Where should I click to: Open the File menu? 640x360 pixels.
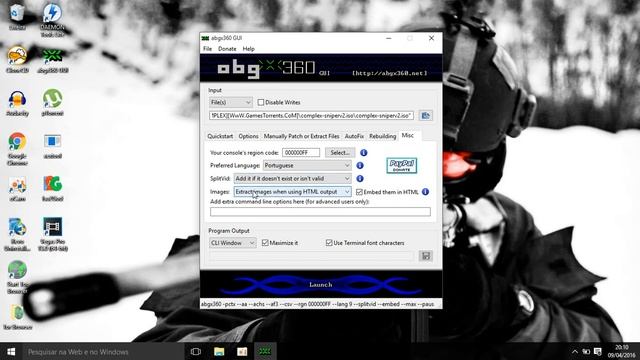point(207,49)
